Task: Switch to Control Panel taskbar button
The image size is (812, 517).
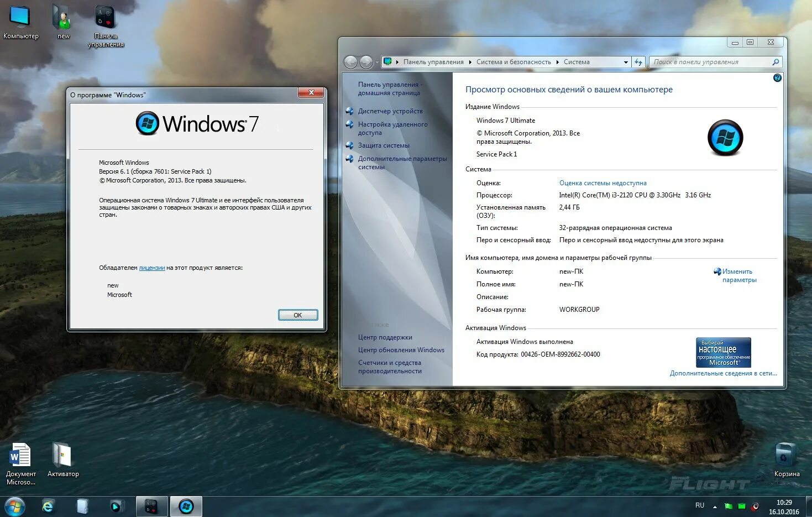Action: pos(151,506)
